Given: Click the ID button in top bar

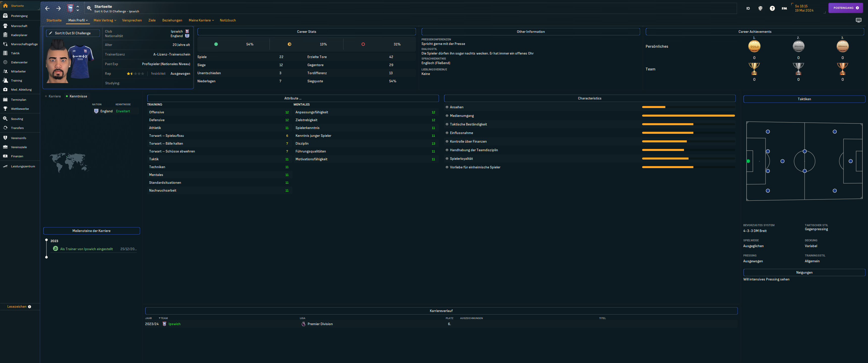Looking at the screenshot, I should (748, 8).
